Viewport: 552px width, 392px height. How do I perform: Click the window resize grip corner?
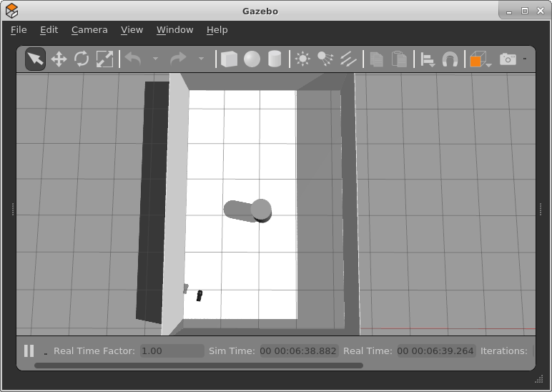click(539, 379)
